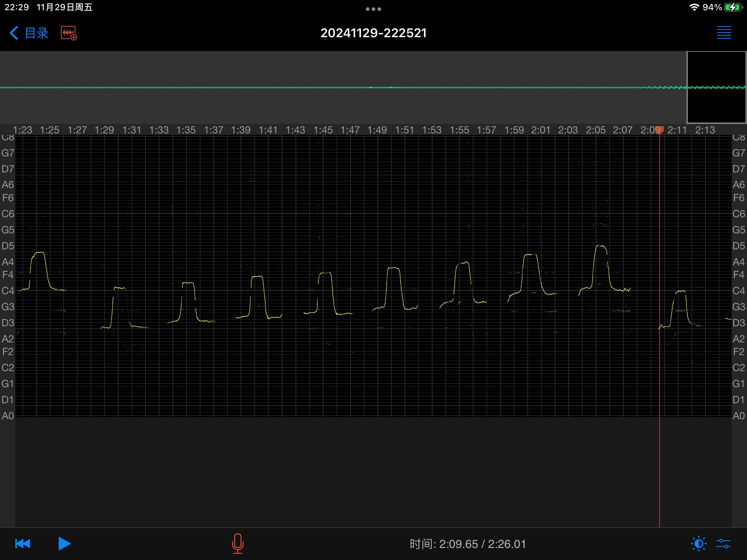This screenshot has width=747, height=560.
Task: Click the 1:59 time ruler label
Action: coord(514,130)
